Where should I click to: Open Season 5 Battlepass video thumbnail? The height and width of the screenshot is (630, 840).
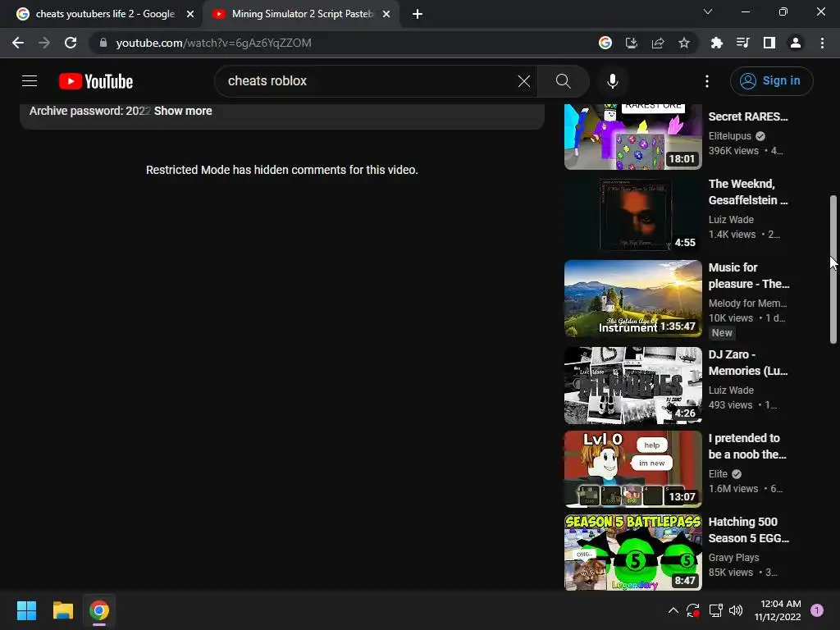632,552
